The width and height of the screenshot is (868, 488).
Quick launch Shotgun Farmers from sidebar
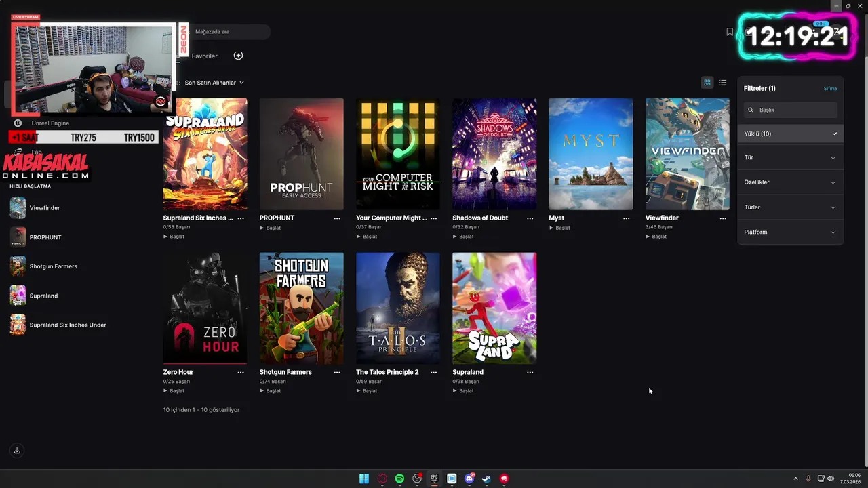point(53,266)
